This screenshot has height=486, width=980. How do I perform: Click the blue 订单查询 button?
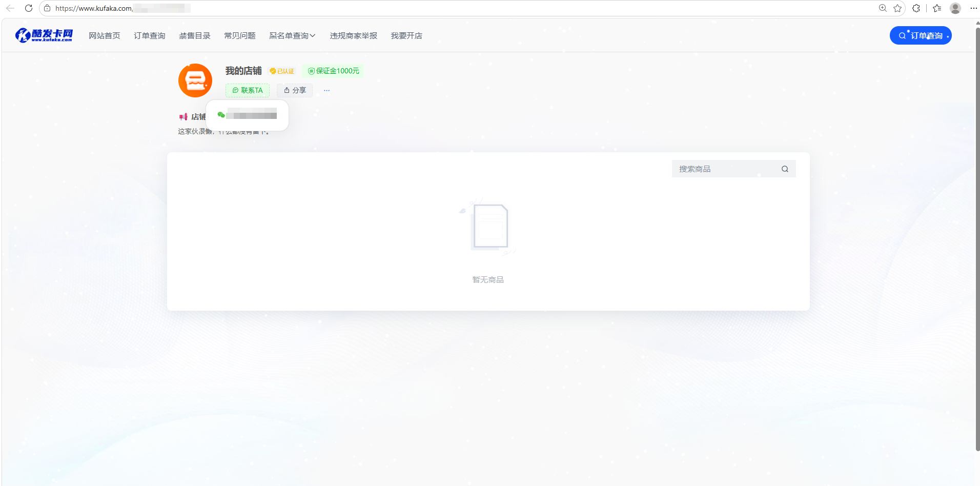click(921, 35)
